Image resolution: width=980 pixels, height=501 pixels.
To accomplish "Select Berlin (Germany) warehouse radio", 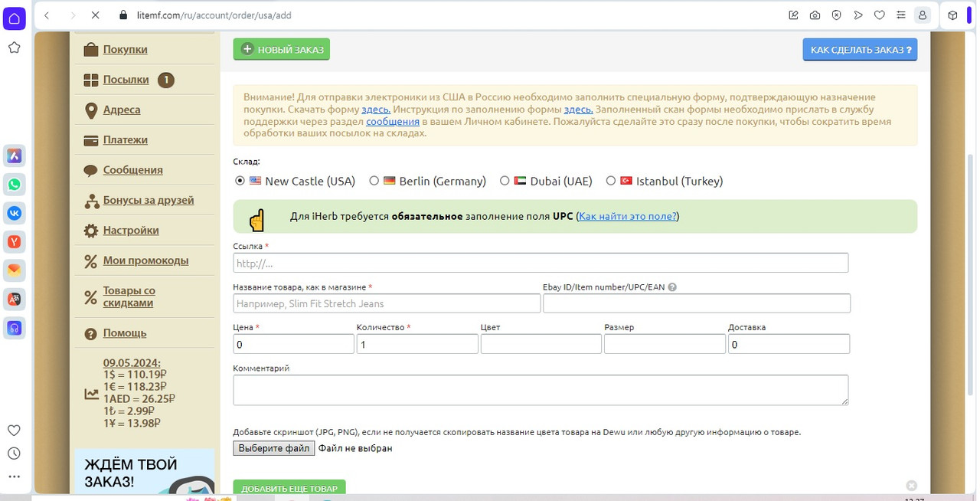I will pyautogui.click(x=374, y=181).
